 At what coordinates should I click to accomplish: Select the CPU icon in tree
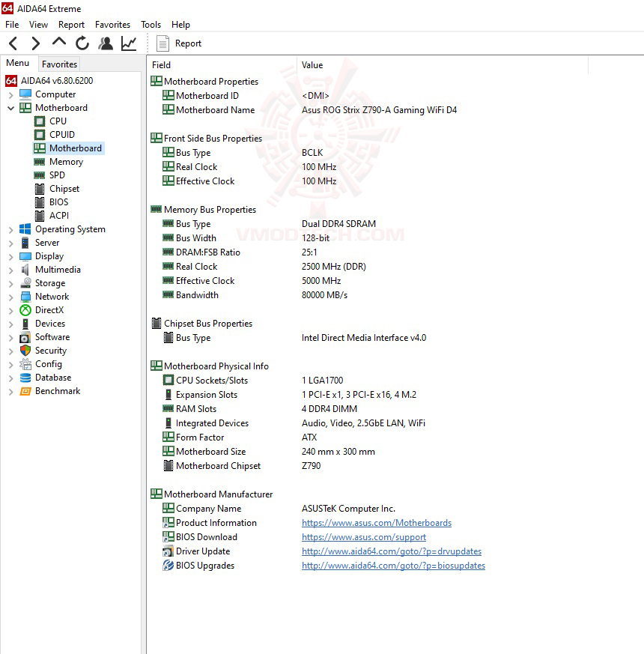click(40, 121)
